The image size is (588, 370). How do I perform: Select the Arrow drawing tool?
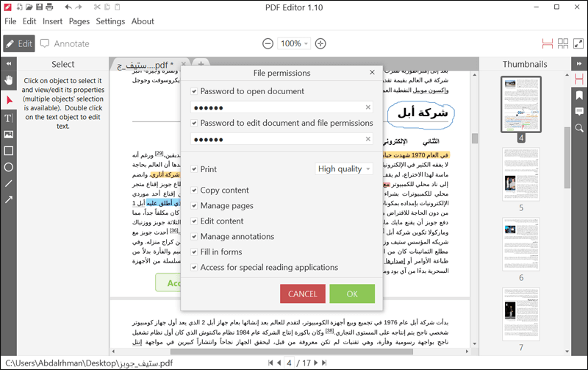click(x=8, y=199)
